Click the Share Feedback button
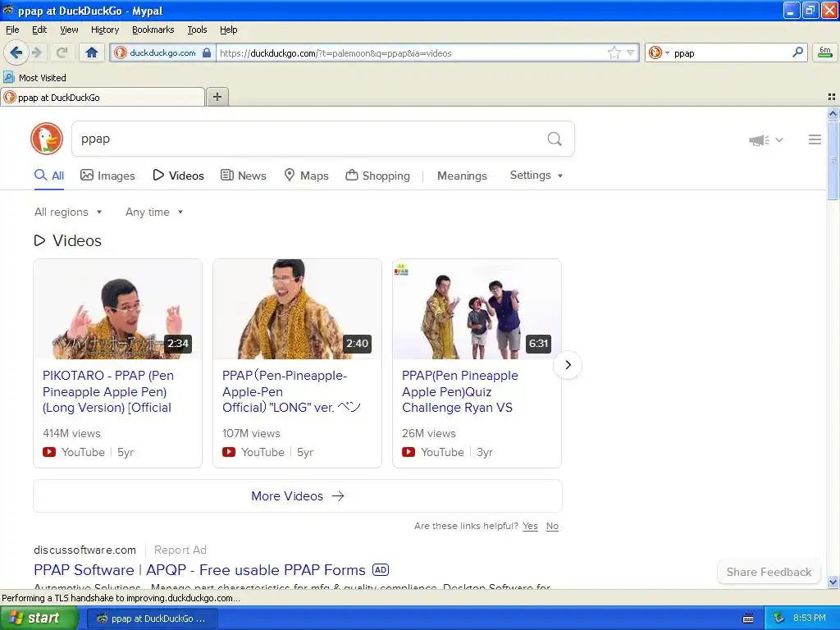Viewport: 840px width, 630px height. coord(769,572)
